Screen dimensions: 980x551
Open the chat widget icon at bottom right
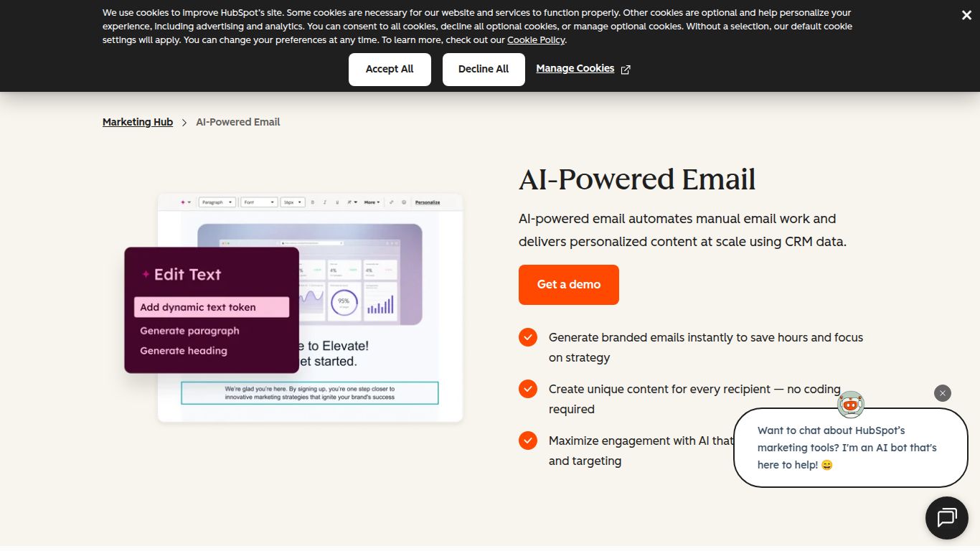point(946,518)
